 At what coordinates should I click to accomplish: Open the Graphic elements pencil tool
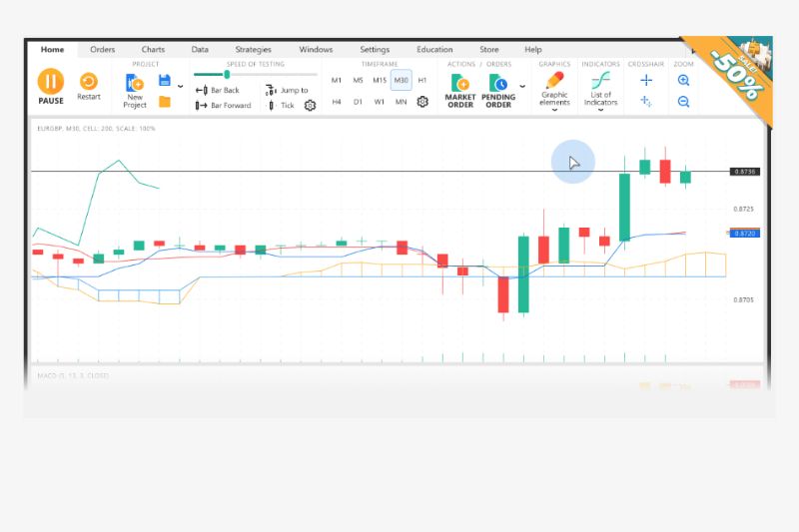(554, 81)
